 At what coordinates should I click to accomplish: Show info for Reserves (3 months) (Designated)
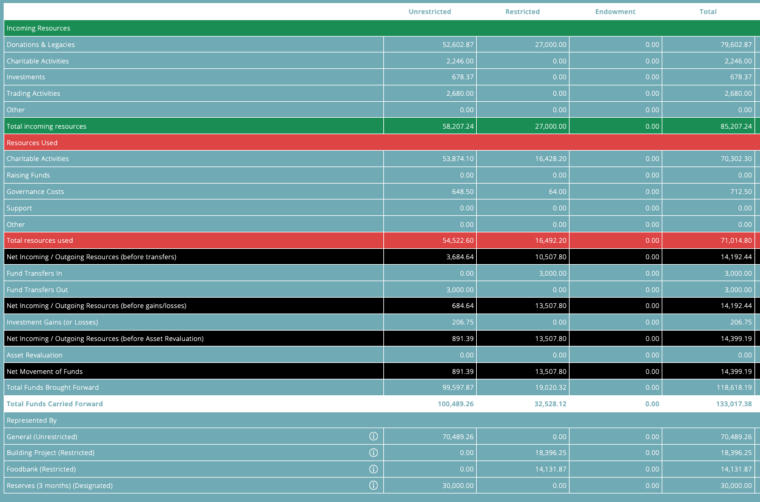click(373, 485)
